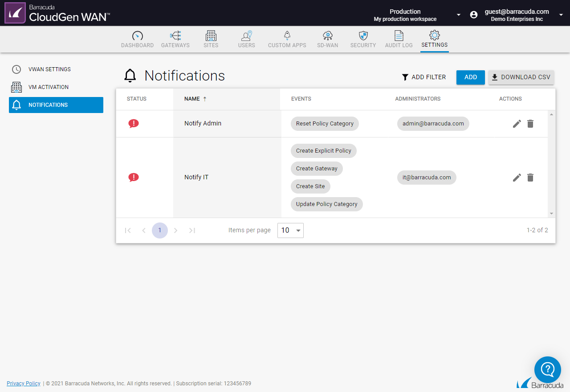Click the Notify IT red status icon

pos(134,178)
